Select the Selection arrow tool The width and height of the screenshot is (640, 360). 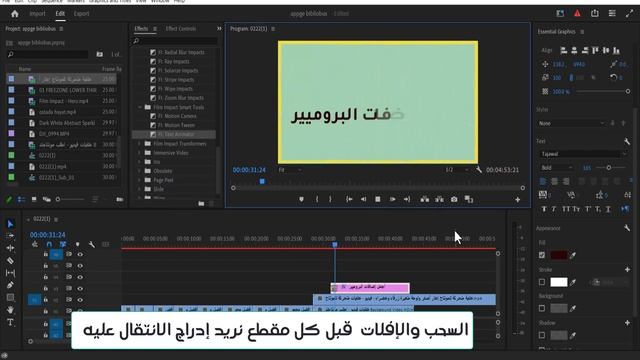[11, 224]
